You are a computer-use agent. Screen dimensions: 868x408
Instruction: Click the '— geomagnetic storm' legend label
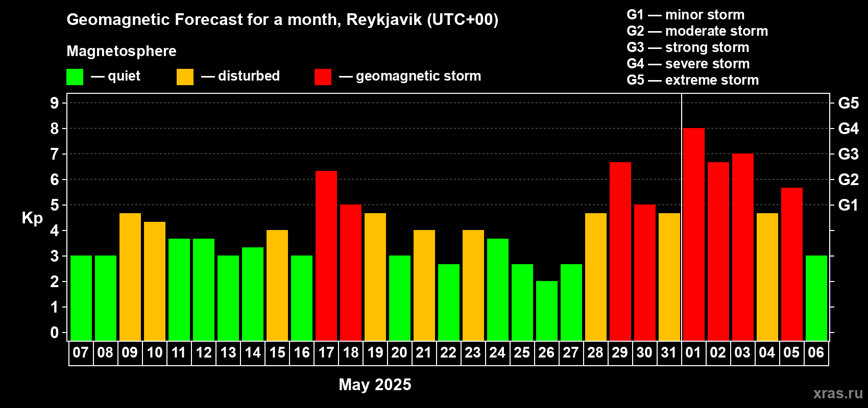[x=410, y=76]
